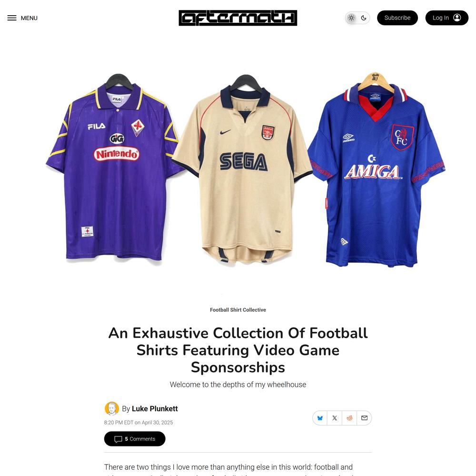Click the Subscribe button
The height and width of the screenshot is (476, 476).
click(x=397, y=18)
